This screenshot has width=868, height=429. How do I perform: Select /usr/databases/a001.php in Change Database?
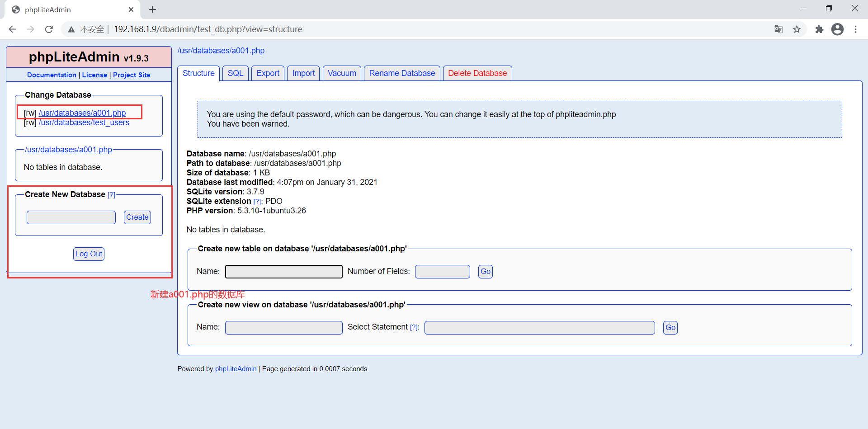82,113
